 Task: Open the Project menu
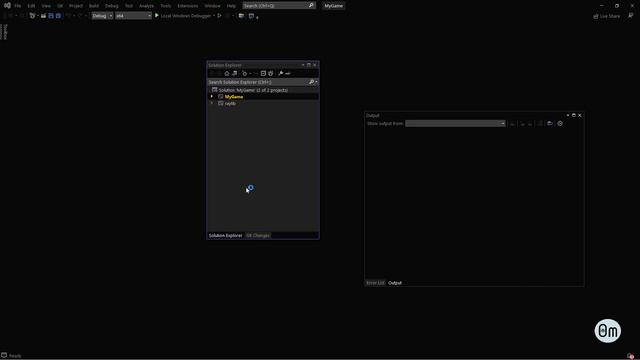pyautogui.click(x=76, y=6)
